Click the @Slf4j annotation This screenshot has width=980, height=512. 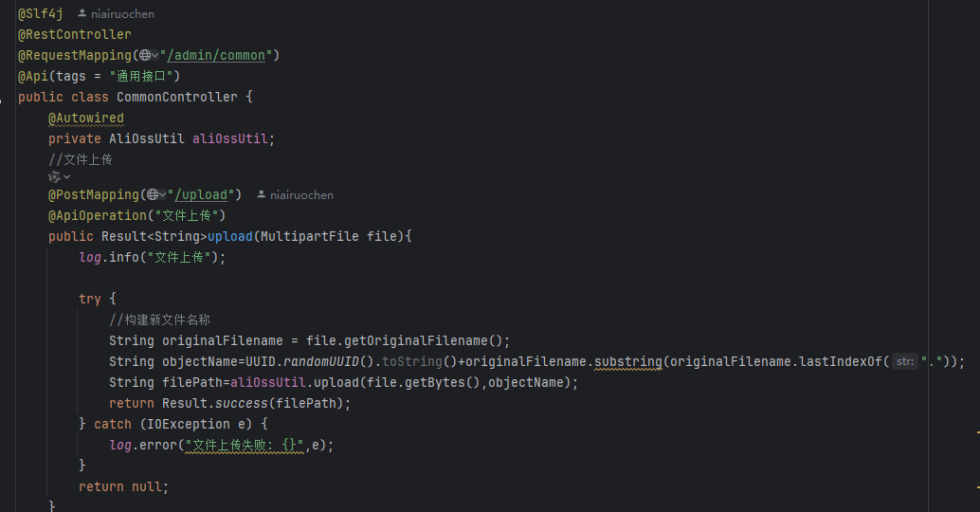[41, 14]
